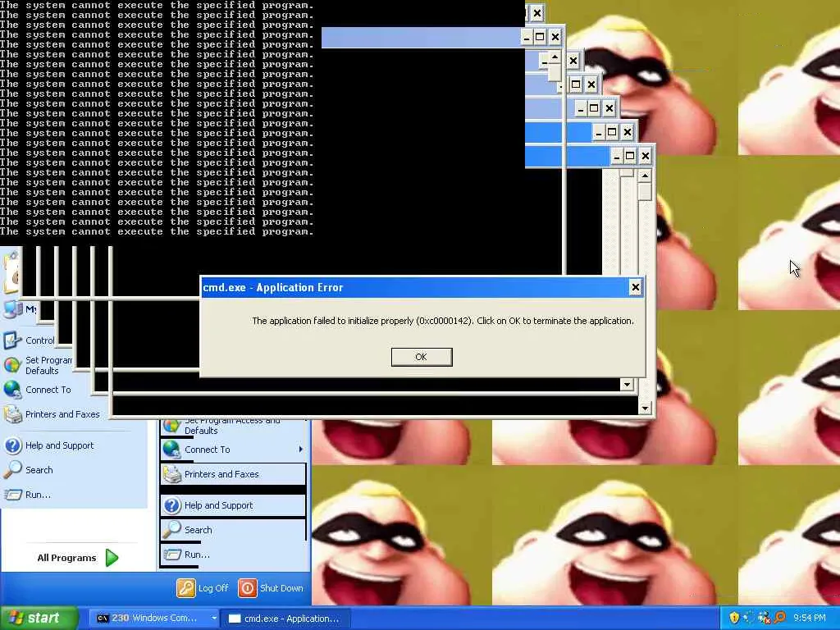Click scroll-down arrow of the frontmost console window
840x630 pixels.
pos(645,409)
